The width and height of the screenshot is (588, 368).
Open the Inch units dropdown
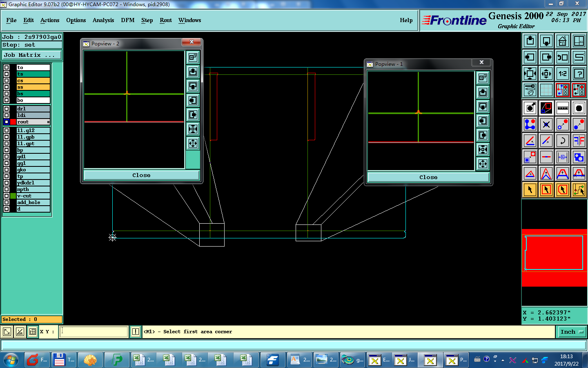(572, 332)
